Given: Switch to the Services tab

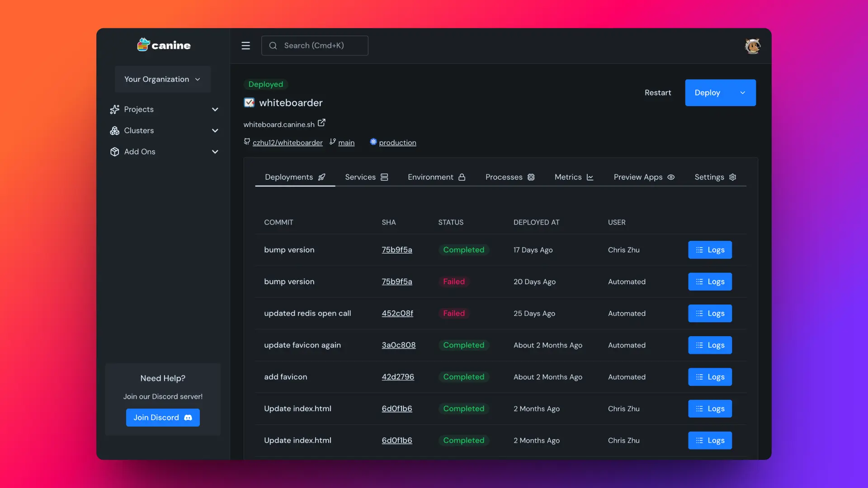Looking at the screenshot, I should pos(360,177).
